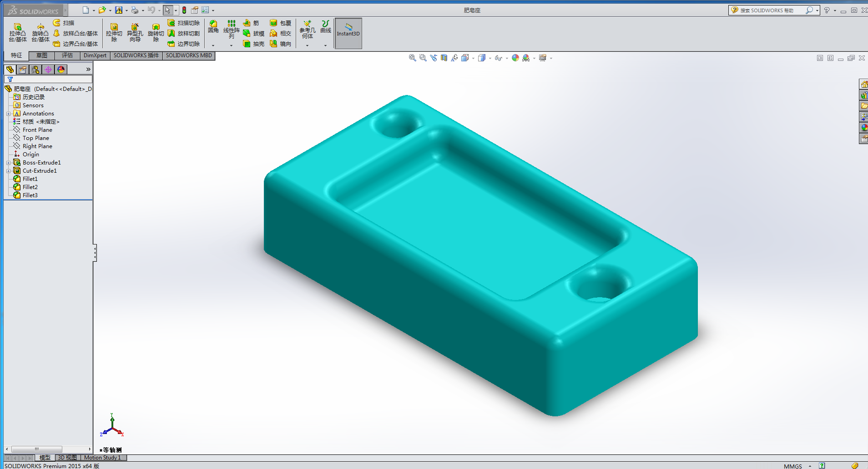The width and height of the screenshot is (868, 469).
Task: Open the 线性阵列 pattern dropdown arrow
Action: pyautogui.click(x=231, y=45)
